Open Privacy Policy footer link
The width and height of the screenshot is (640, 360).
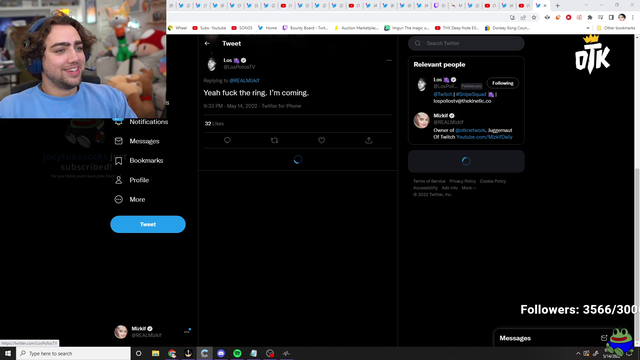(x=462, y=181)
